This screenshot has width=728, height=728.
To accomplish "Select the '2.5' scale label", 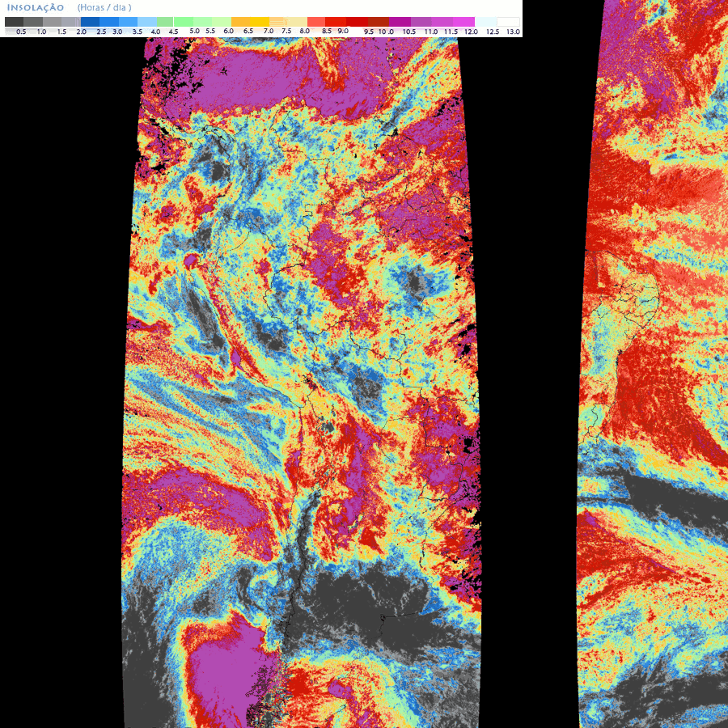I will [x=101, y=32].
